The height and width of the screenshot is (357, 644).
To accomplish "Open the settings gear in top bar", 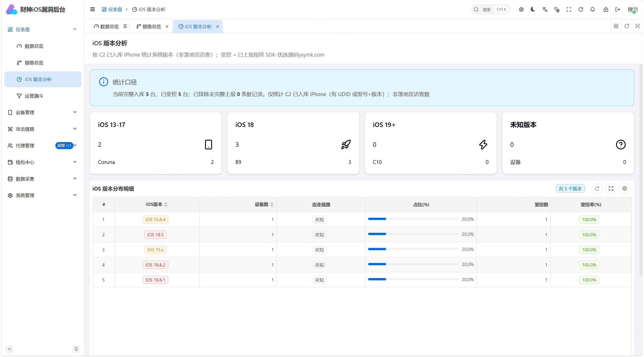I will click(521, 9).
